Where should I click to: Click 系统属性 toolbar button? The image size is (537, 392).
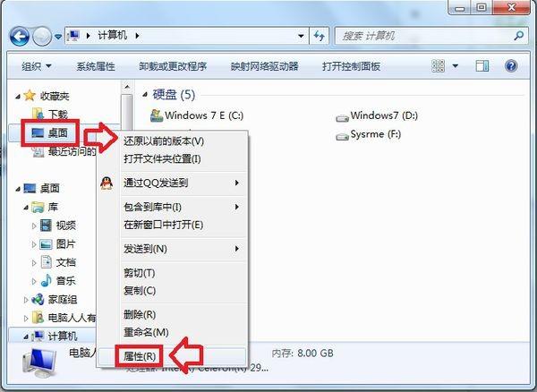(x=96, y=66)
